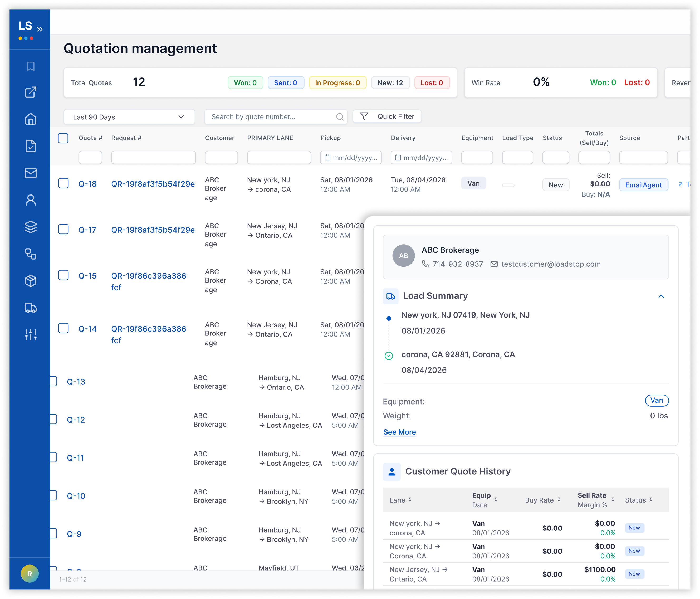
Task: Open quote Q-12 link
Action: pyautogui.click(x=76, y=420)
